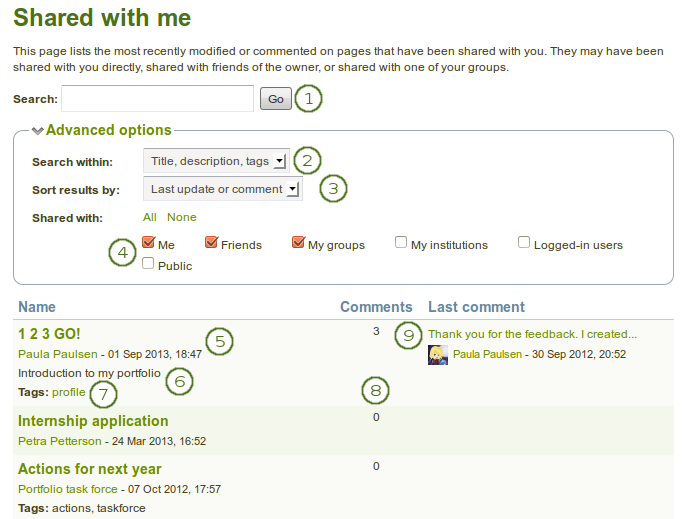Check the Public checkbox
682x519 pixels.
coord(149,264)
